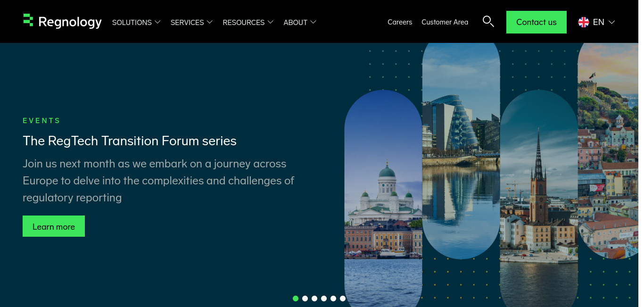Click the Contact us button

(x=537, y=22)
